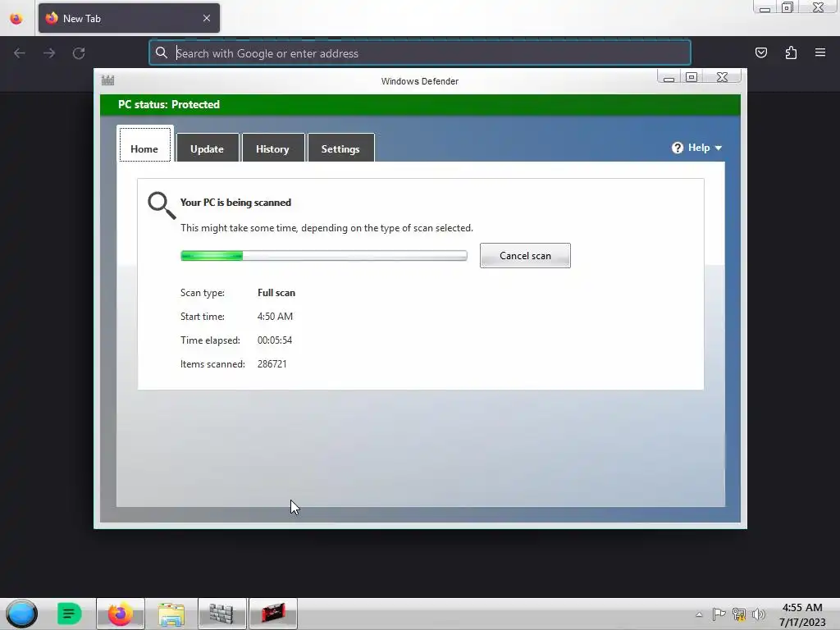Click the Firefox taskbar button
Screen dimensions: 840x630
pos(121,614)
